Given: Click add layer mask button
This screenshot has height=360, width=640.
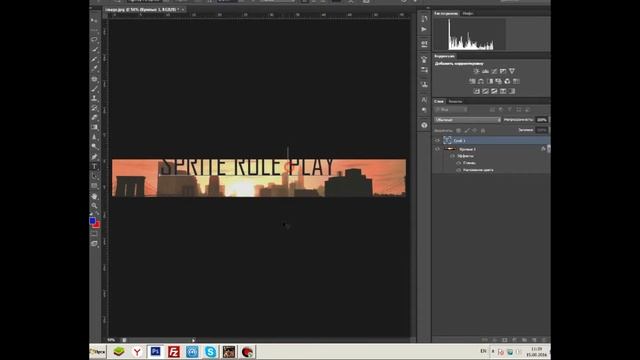Looking at the screenshot, I should click(504, 340).
